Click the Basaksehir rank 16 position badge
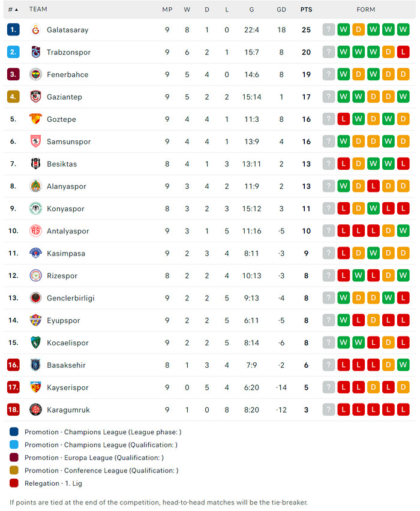This screenshot has width=420, height=511. tap(13, 365)
